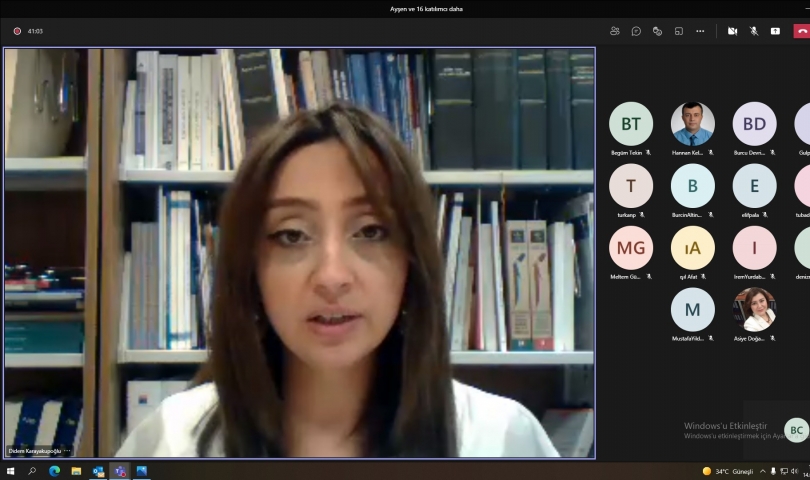Click the 41:03 meeting timer
Viewport: 810px width, 480px height.
pos(35,31)
